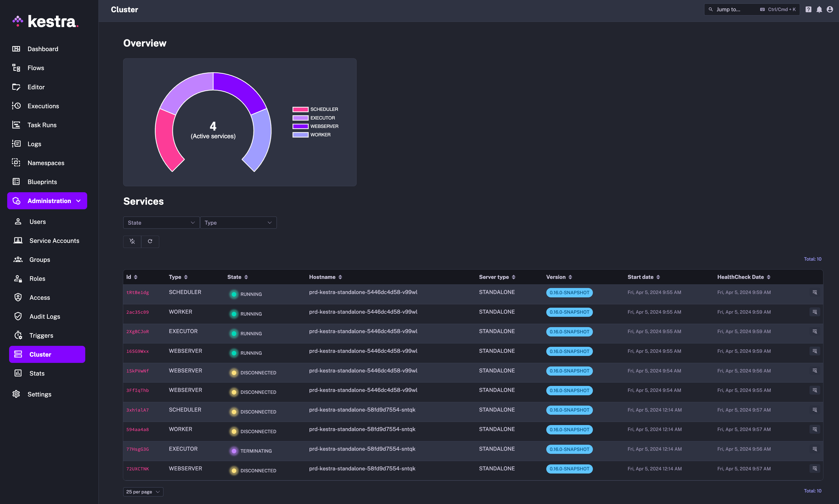View details icon for 16SG9Wxx row
This screenshot has width=839, height=504.
click(815, 351)
